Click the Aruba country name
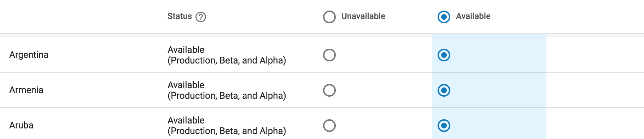 (22, 125)
